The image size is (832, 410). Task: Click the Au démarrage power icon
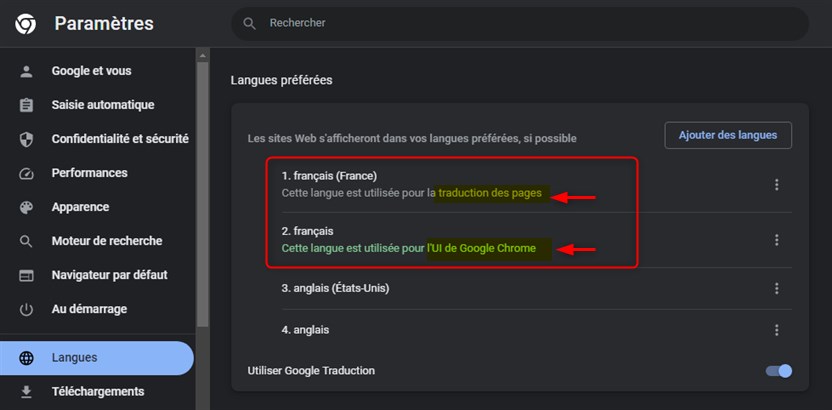coord(26,309)
